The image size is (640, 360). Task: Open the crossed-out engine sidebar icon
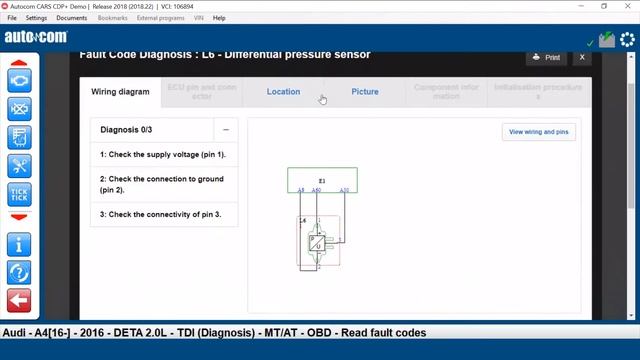click(x=19, y=109)
